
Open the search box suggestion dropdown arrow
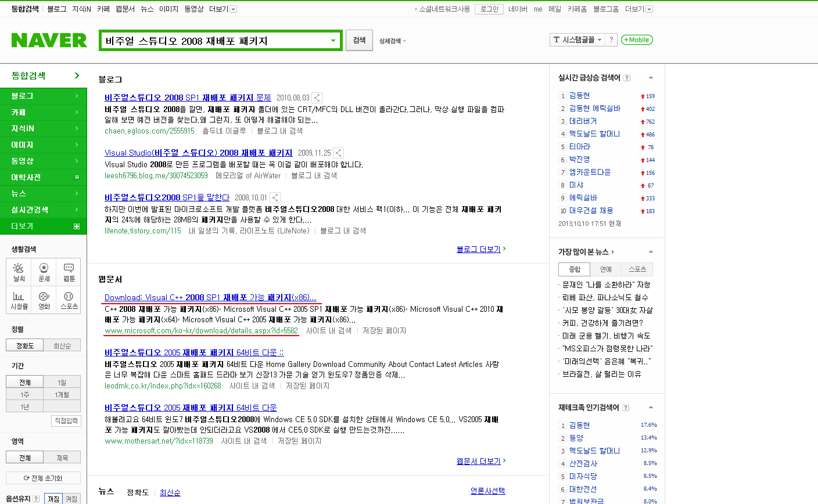(x=333, y=41)
